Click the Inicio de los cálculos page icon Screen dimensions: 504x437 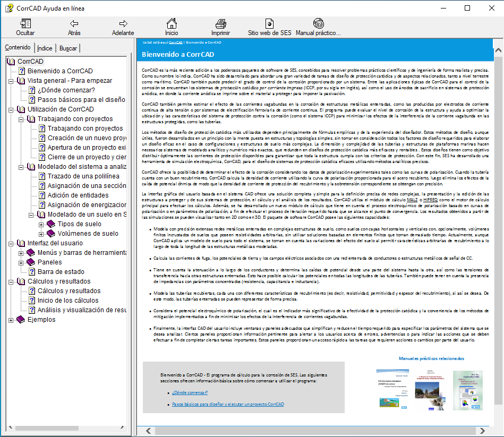click(x=32, y=301)
